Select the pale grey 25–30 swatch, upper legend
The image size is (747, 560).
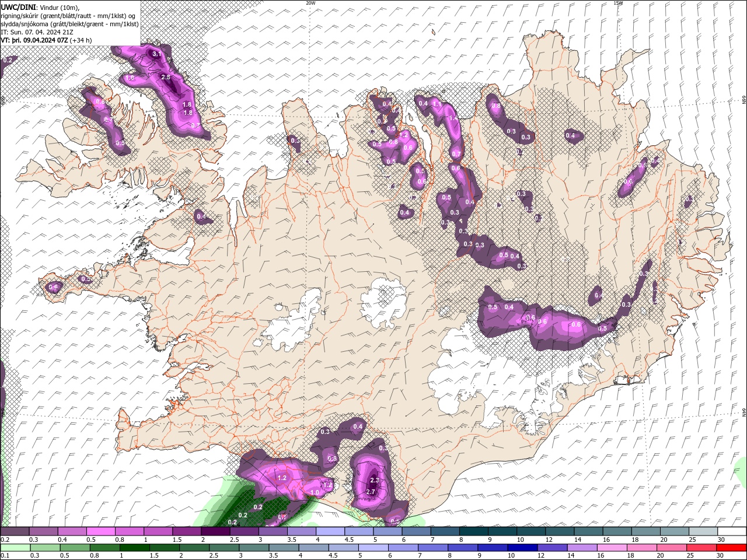coord(704,531)
